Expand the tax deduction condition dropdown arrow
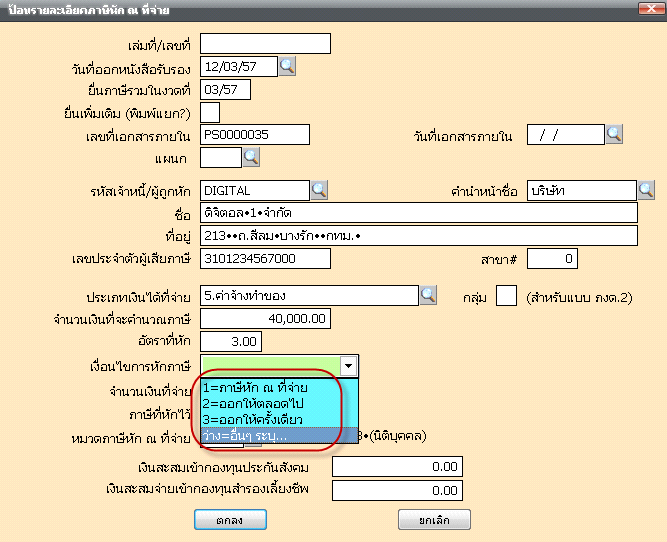Viewport: 667px width, 542px height. pos(347,366)
